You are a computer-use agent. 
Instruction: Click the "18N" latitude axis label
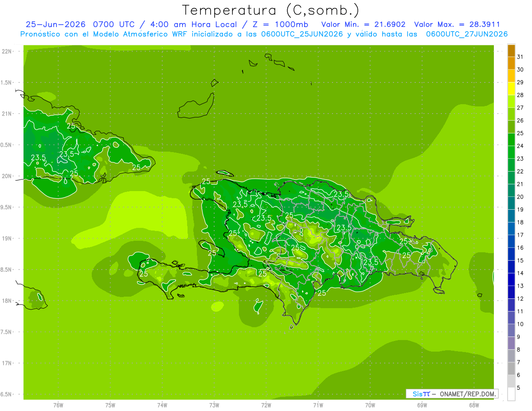click(x=7, y=301)
